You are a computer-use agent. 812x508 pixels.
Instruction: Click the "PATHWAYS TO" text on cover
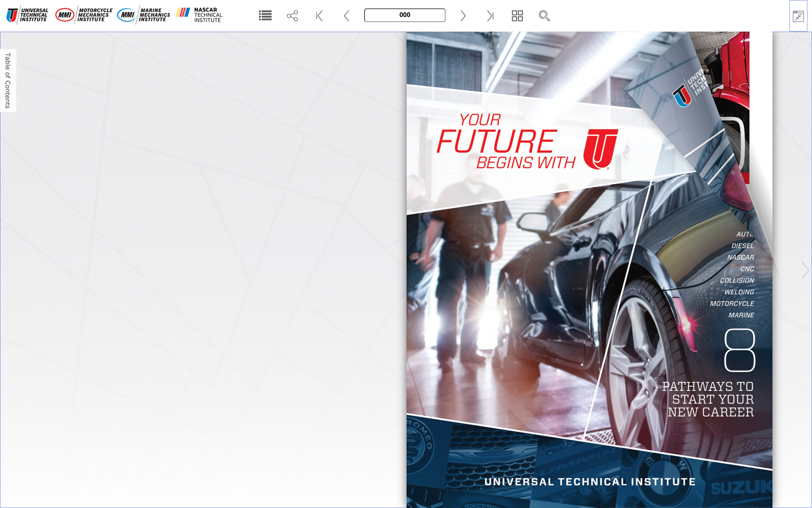pos(708,387)
